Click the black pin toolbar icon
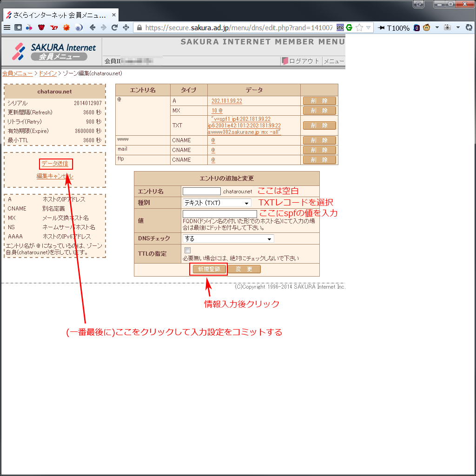This screenshot has height=476, width=476. [381, 27]
